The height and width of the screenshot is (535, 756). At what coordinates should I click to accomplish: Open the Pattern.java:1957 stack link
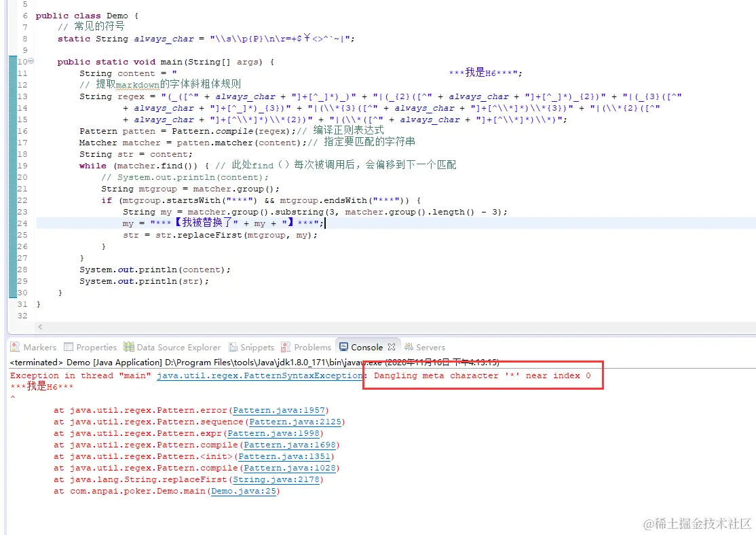click(279, 411)
